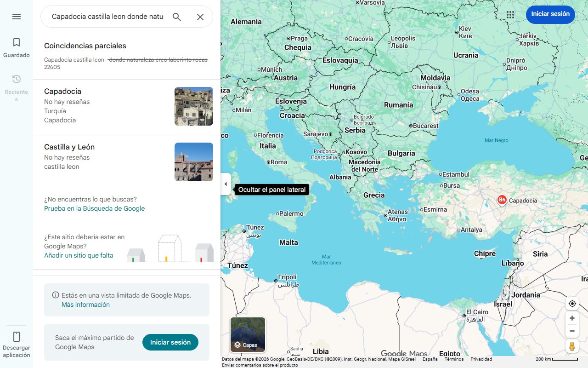Click the Capadocia map pin marker

(x=502, y=200)
